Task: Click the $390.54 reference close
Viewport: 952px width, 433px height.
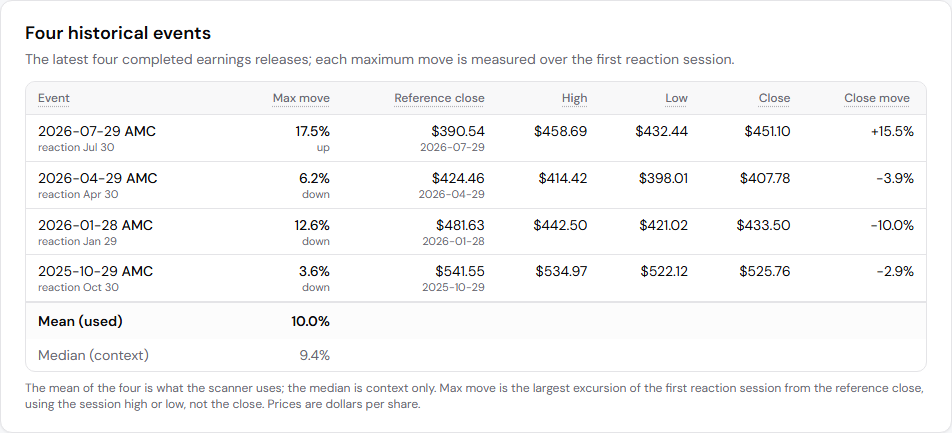Action: [458, 131]
